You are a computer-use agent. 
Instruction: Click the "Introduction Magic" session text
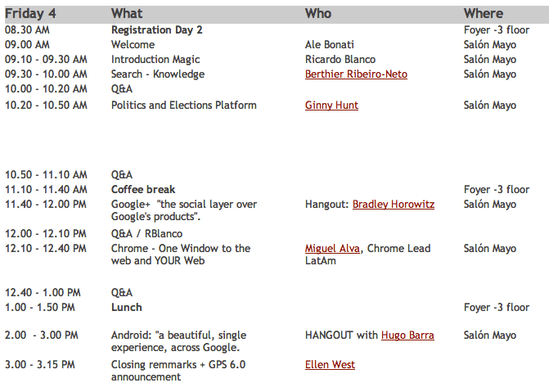tap(155, 60)
